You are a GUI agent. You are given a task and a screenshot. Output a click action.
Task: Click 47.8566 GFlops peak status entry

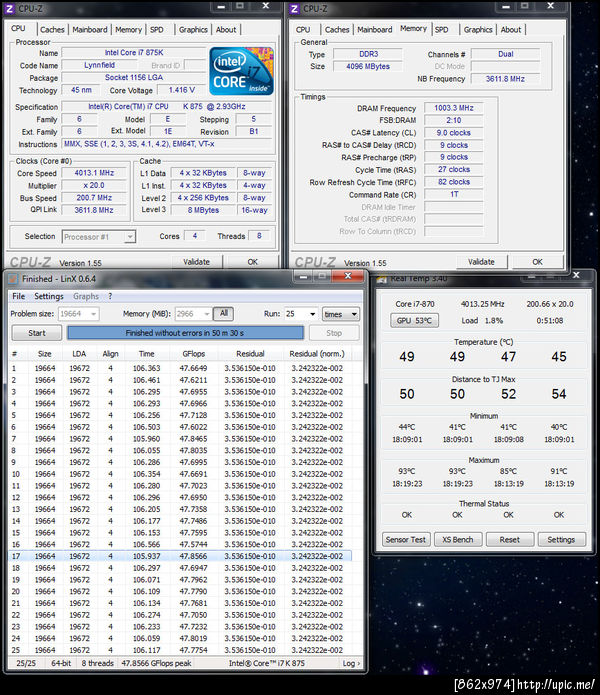(x=156, y=663)
